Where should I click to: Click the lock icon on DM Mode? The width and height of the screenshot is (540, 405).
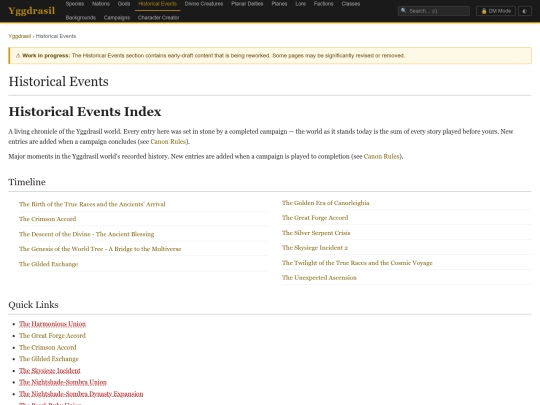pyautogui.click(x=484, y=11)
